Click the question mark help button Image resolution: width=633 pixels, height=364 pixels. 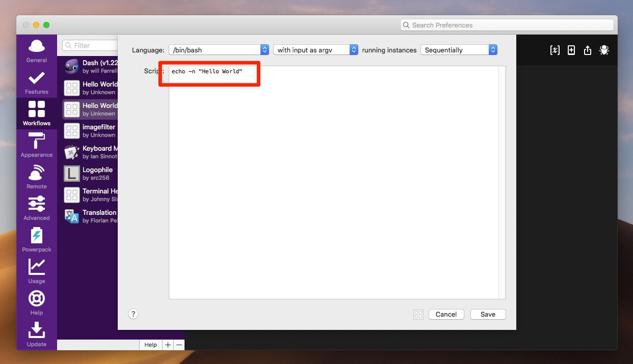point(133,314)
